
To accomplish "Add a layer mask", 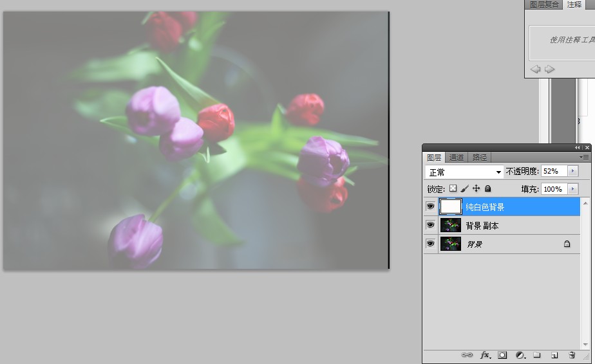I will pos(503,355).
